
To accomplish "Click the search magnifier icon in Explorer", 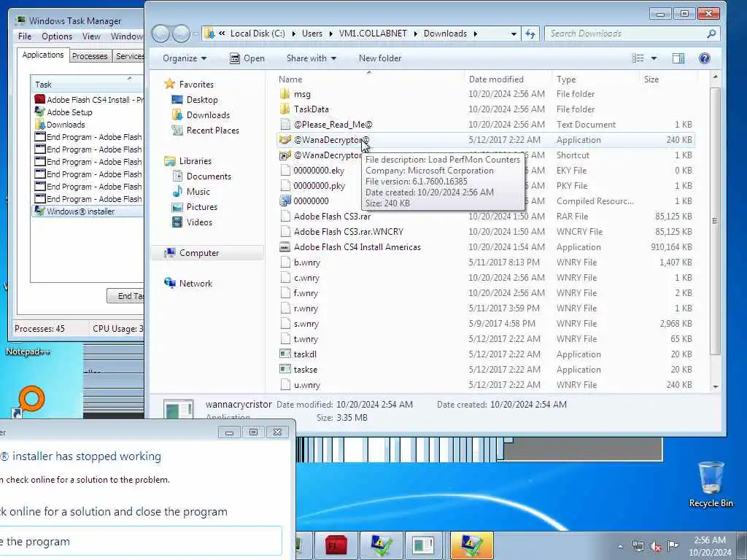I will [711, 34].
